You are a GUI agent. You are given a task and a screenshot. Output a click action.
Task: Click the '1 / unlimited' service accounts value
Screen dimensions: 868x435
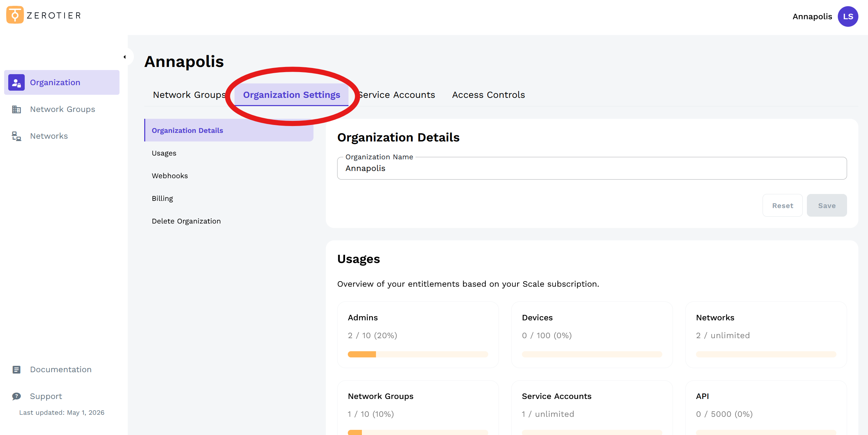pyautogui.click(x=548, y=414)
